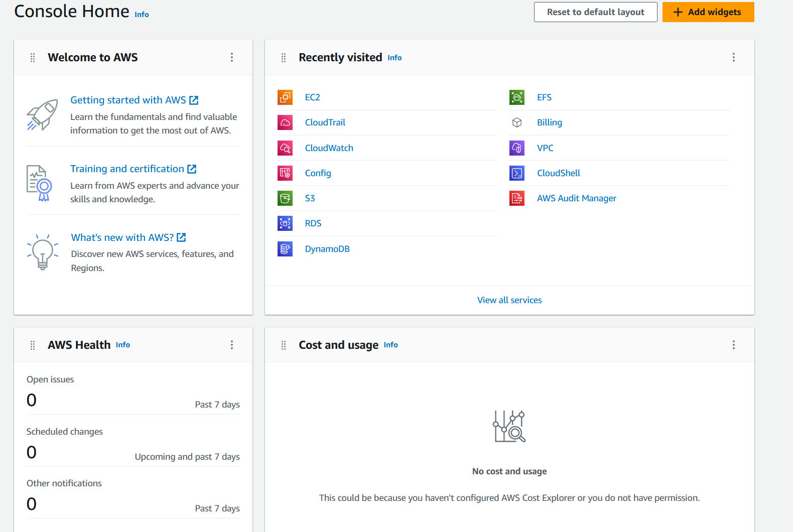Click the CloudTrail service icon
This screenshot has height=532, width=793.
pos(285,122)
